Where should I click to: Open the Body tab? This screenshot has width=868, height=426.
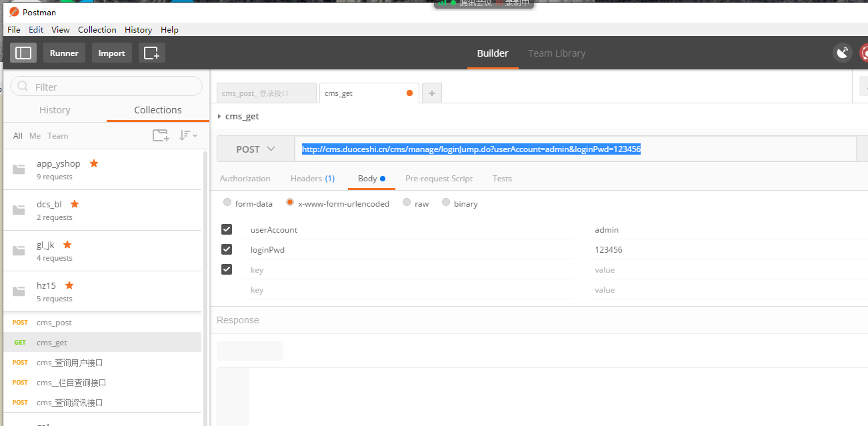tap(371, 178)
